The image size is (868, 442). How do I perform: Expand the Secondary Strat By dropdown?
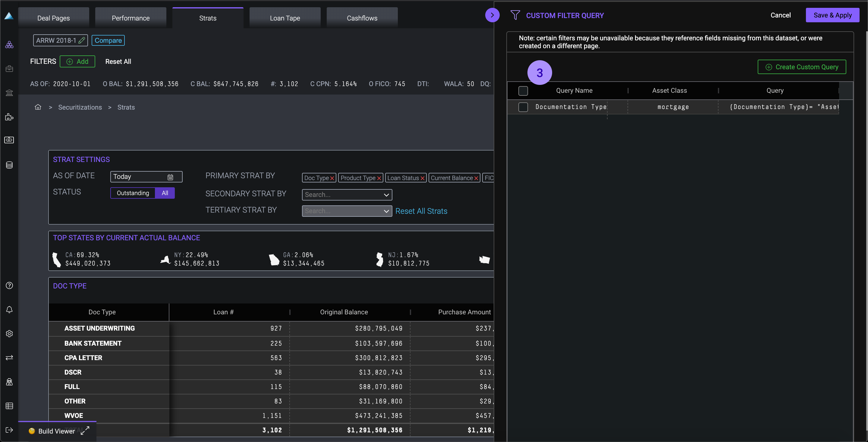click(386, 195)
